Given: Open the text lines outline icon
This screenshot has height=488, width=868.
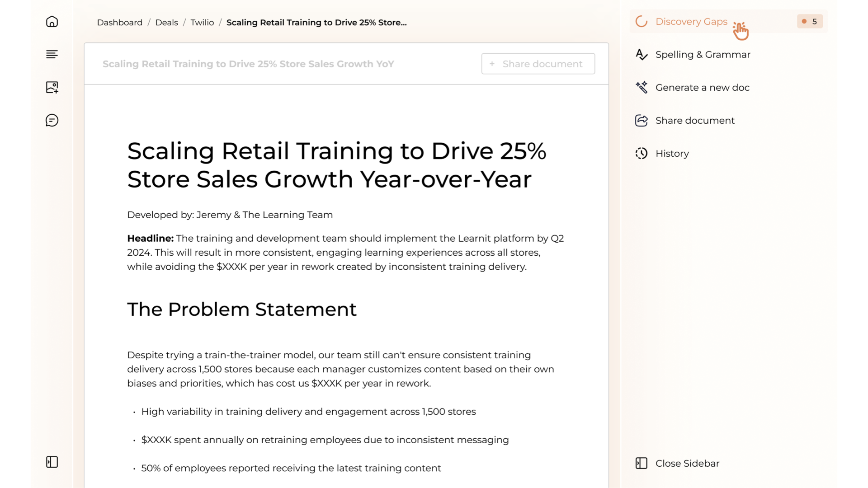Looking at the screenshot, I should point(52,54).
